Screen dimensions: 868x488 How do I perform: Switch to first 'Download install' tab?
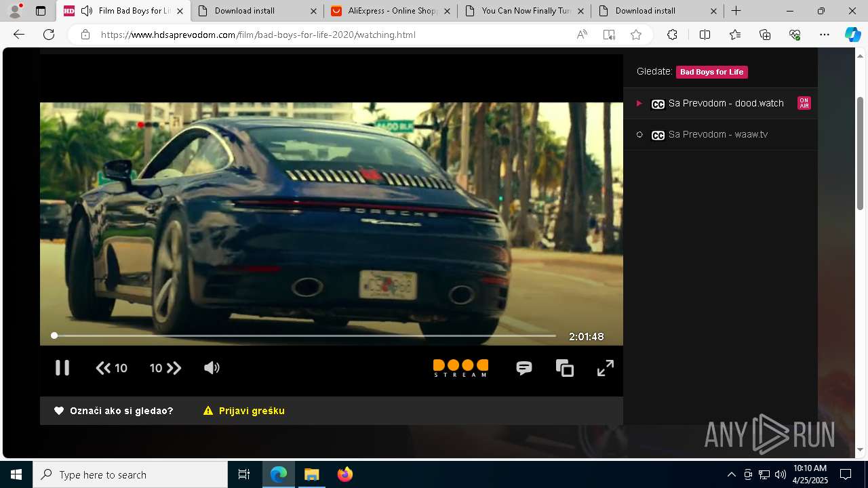tap(256, 11)
